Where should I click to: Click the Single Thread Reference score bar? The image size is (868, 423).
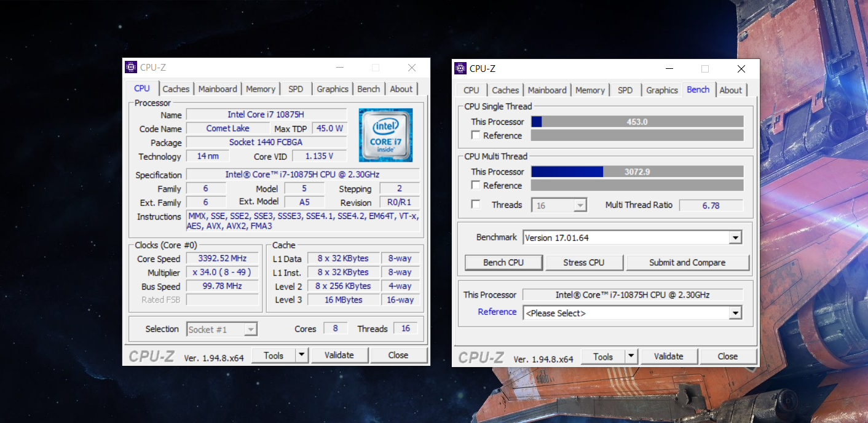coord(637,135)
